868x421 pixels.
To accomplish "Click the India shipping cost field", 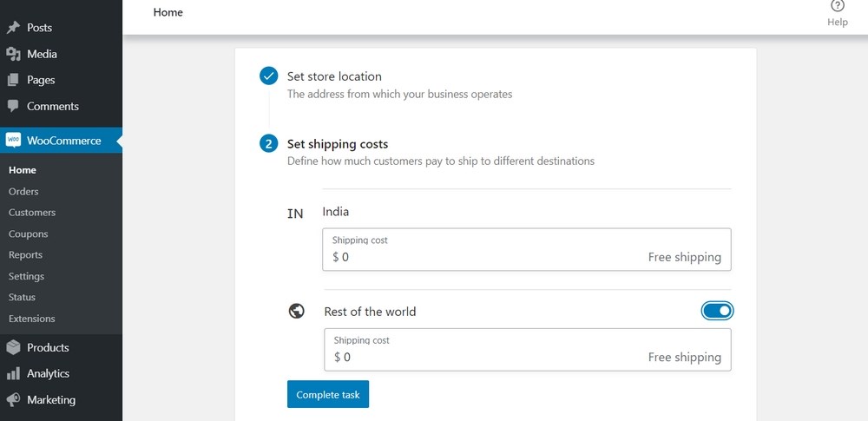I will [x=526, y=250].
